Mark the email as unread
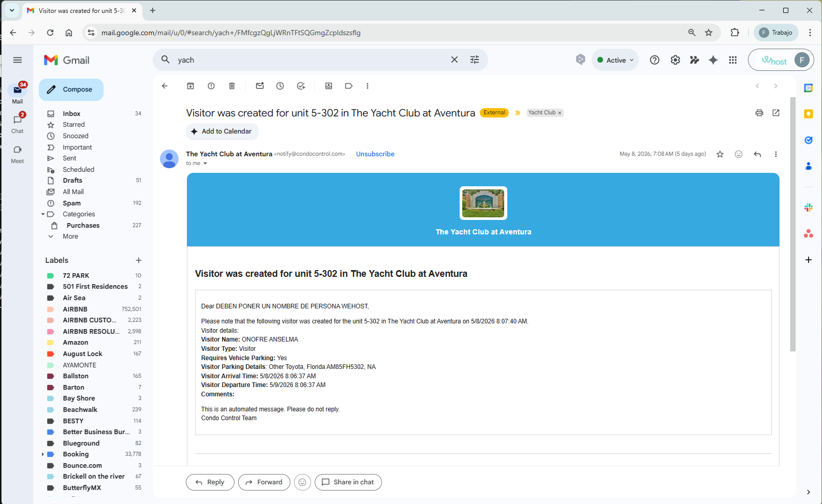The height and width of the screenshot is (504, 822). tap(260, 86)
